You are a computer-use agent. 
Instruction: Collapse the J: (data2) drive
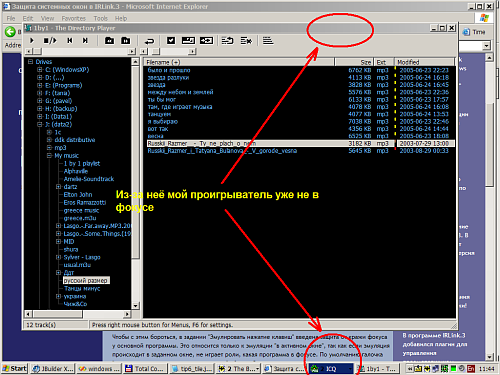(40, 124)
